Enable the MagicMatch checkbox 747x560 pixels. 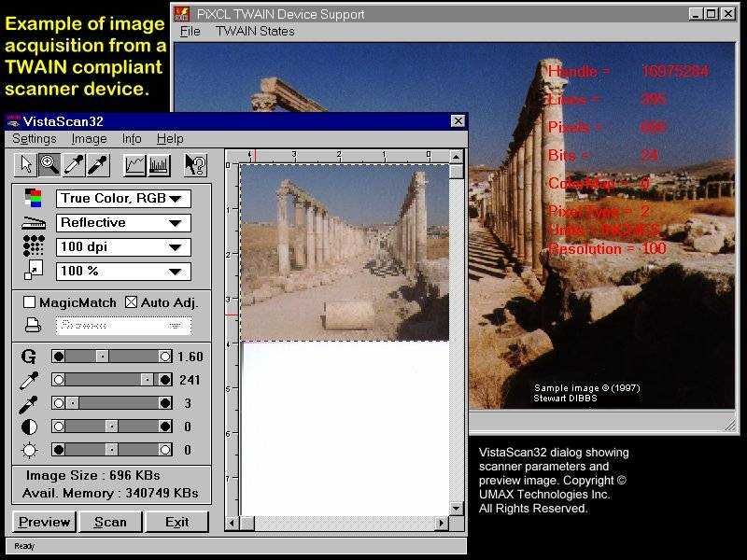pos(28,301)
